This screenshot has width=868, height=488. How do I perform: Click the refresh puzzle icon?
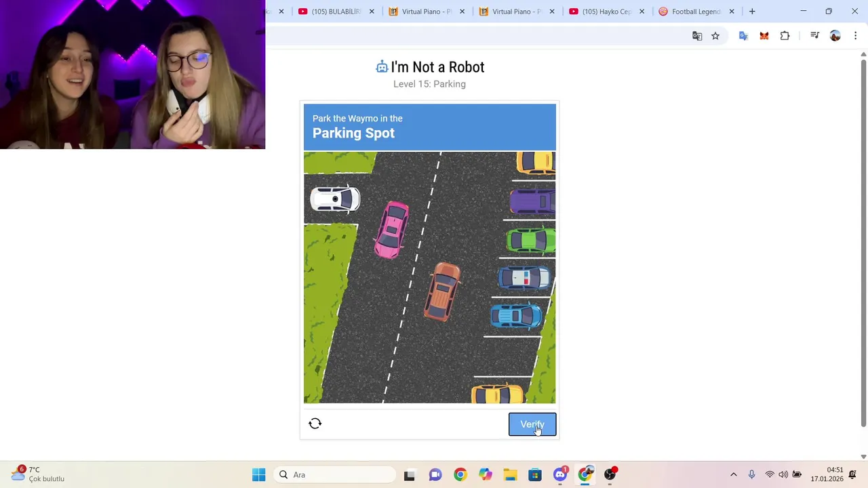(x=315, y=424)
